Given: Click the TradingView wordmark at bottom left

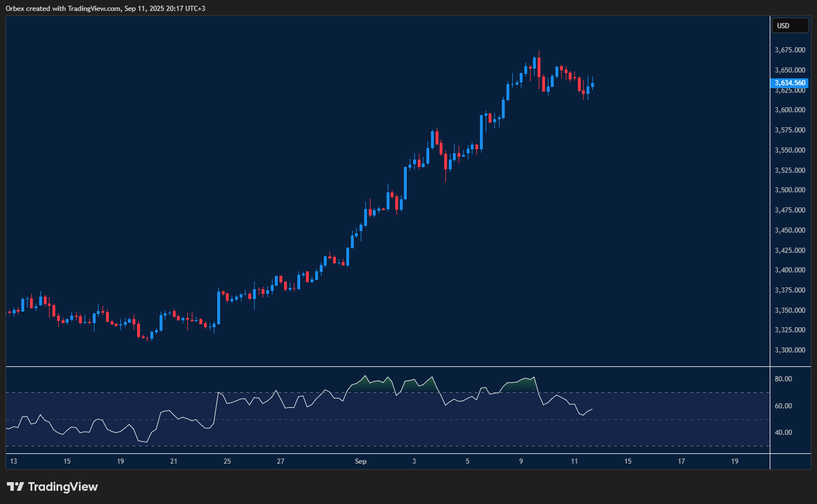Looking at the screenshot, I should (x=63, y=487).
